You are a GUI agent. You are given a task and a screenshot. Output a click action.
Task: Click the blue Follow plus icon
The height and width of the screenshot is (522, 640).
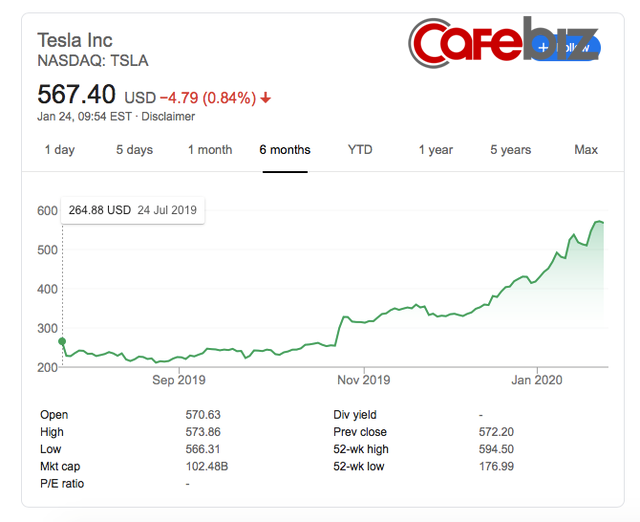(543, 47)
